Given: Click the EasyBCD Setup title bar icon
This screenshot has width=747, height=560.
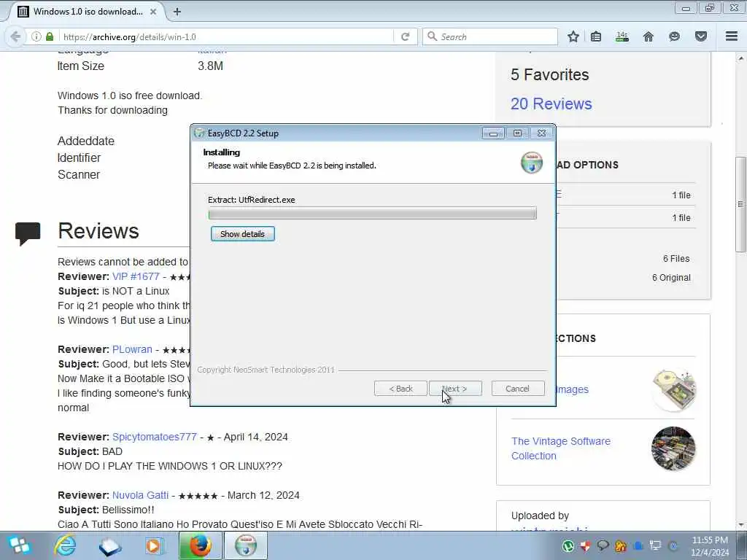Looking at the screenshot, I should [x=200, y=133].
